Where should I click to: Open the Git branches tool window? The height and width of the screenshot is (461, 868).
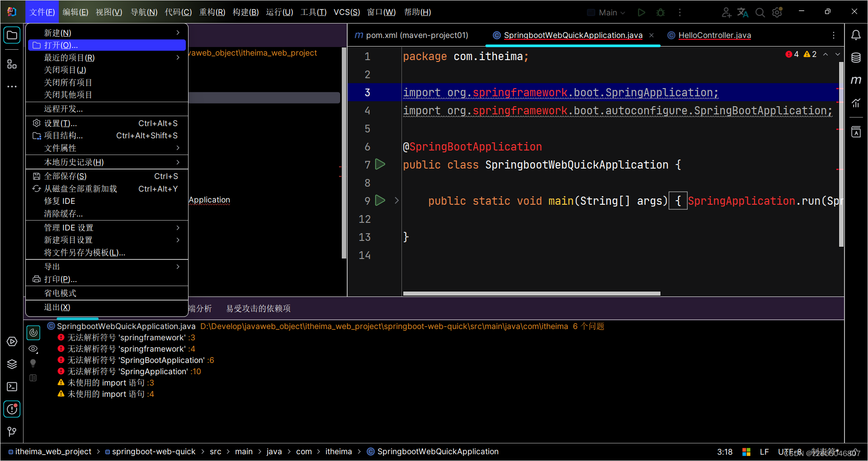pos(12,432)
